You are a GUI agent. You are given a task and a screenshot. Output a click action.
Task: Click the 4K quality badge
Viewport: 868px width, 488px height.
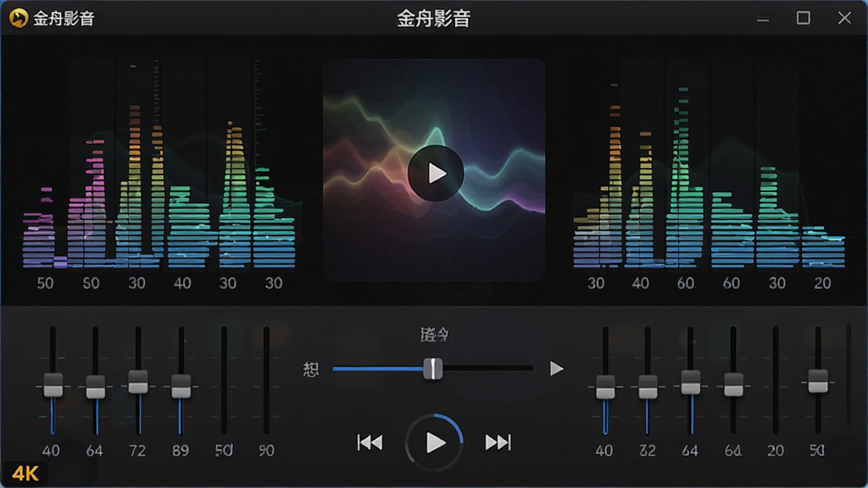click(x=25, y=474)
